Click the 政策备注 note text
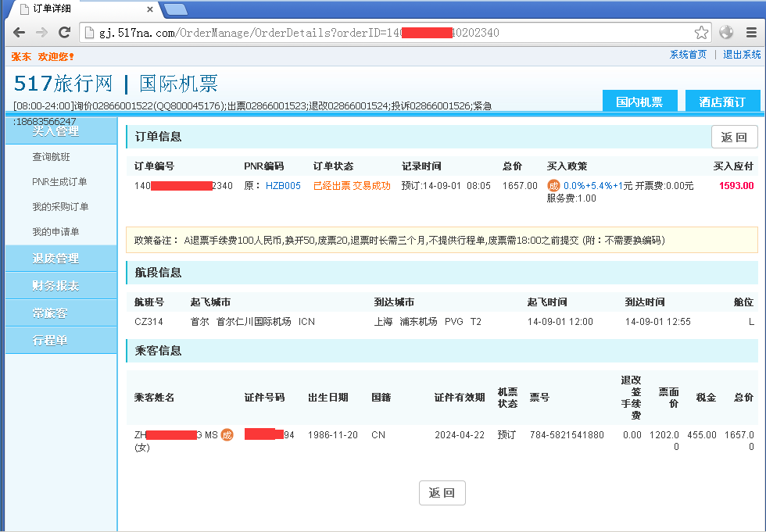Image resolution: width=766 pixels, height=532 pixels. coord(399,240)
